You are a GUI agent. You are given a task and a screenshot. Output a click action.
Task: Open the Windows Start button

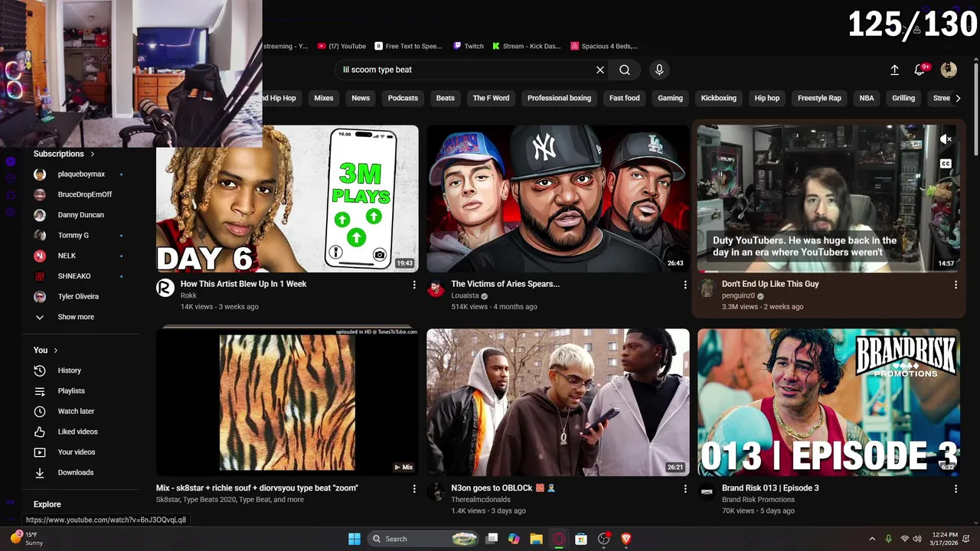click(x=354, y=539)
